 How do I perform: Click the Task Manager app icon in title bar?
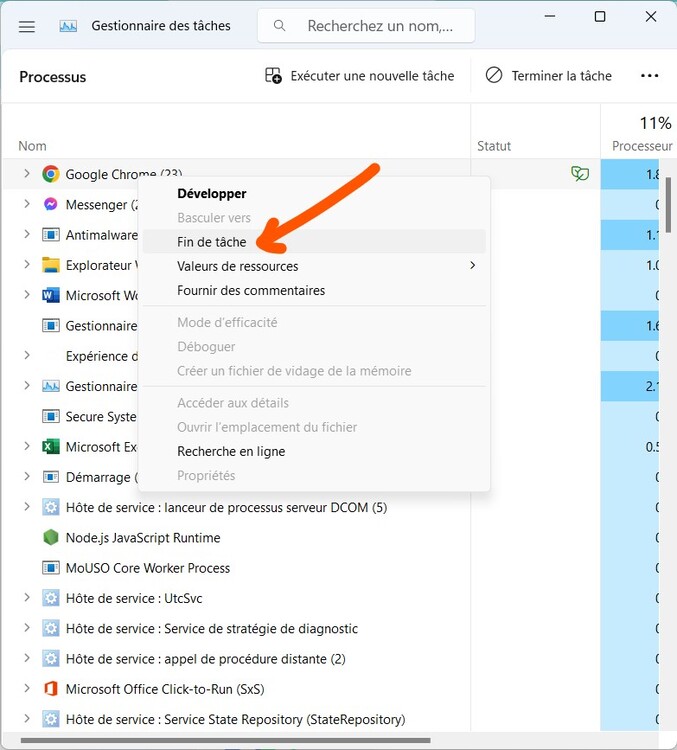coord(68,26)
